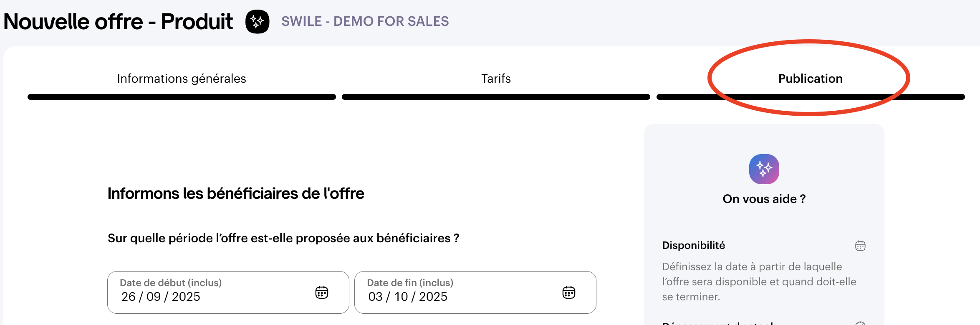Click the SWILE - DEMO FOR SALES label
The width and height of the screenshot is (980, 325).
click(x=365, y=21)
